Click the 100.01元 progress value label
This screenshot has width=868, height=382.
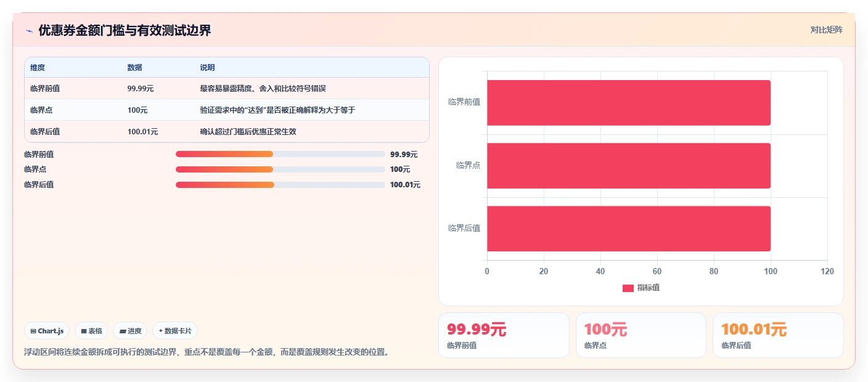click(406, 185)
